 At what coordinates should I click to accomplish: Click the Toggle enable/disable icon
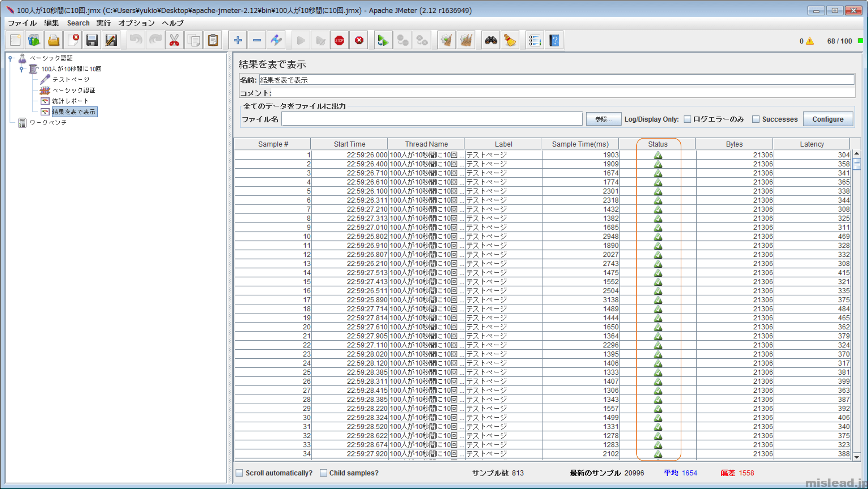[x=276, y=40]
